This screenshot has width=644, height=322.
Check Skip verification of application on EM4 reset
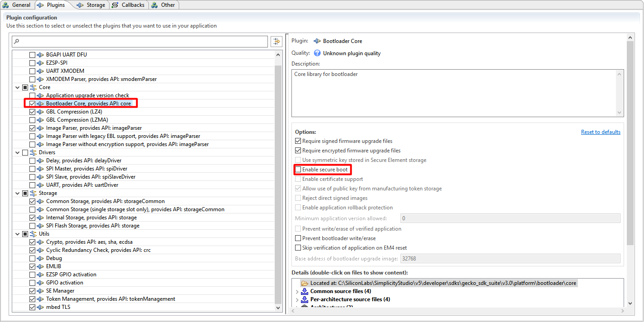[x=298, y=248]
